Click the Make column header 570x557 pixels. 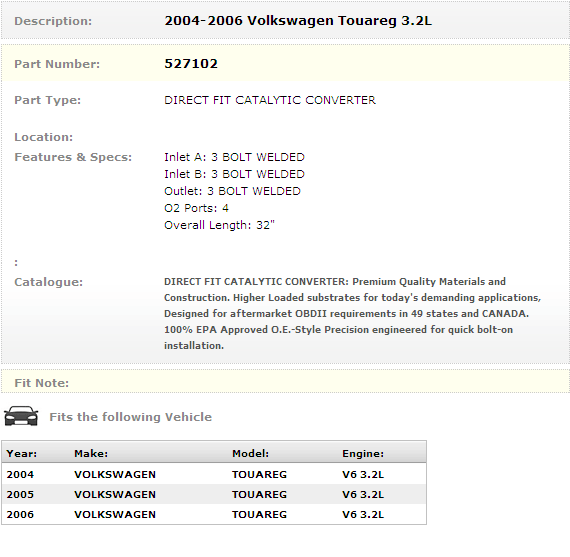[91, 454]
